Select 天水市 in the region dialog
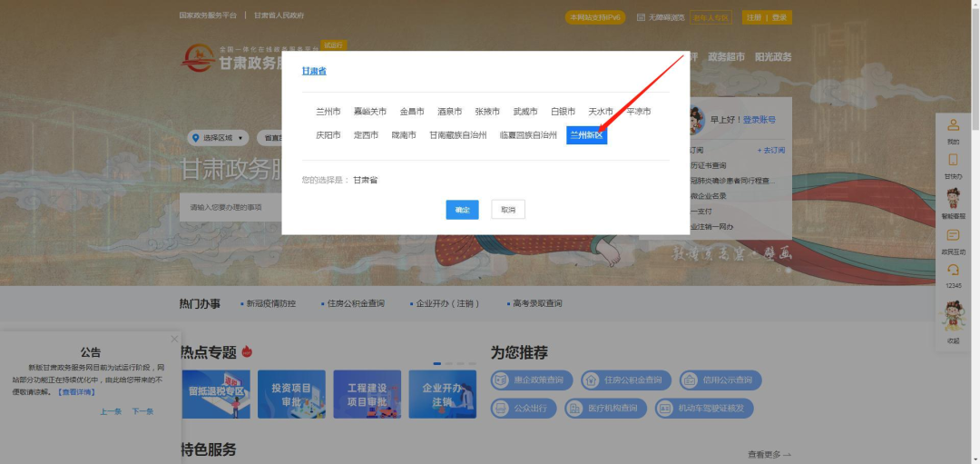 tap(600, 112)
